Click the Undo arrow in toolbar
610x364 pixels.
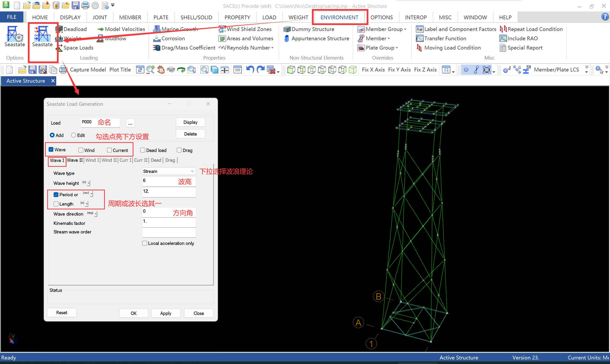[x=250, y=70]
